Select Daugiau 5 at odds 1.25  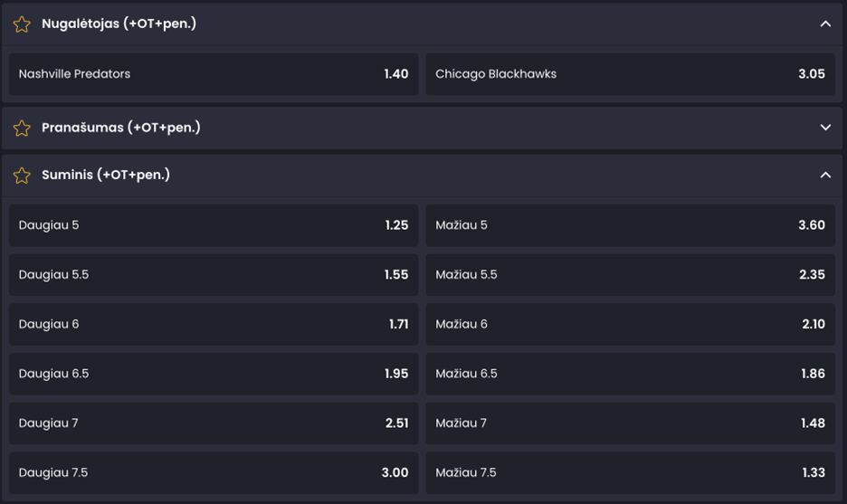[x=214, y=225]
